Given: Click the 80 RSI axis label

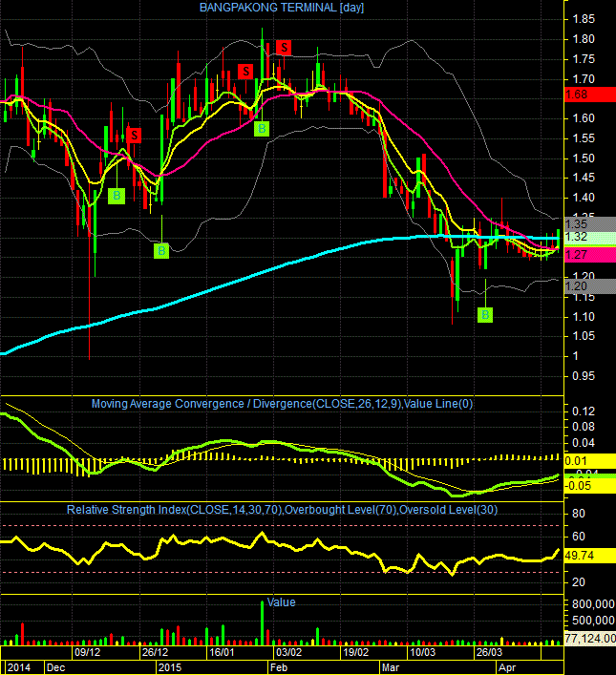Looking at the screenshot, I should tap(579, 514).
